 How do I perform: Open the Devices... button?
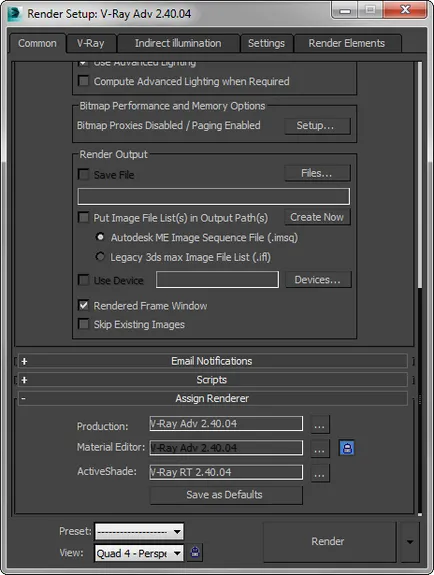(x=318, y=280)
